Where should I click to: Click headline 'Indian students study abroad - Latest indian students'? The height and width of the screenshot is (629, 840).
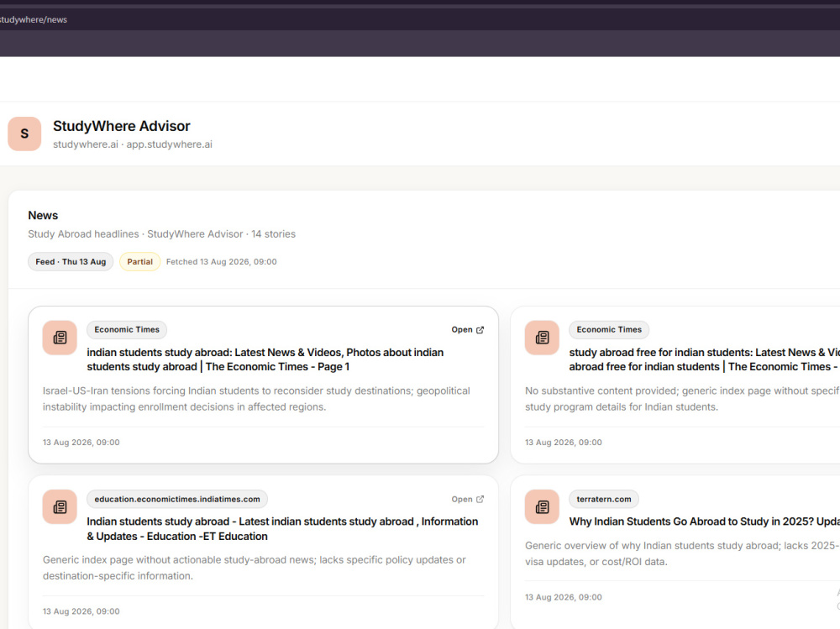(282, 529)
